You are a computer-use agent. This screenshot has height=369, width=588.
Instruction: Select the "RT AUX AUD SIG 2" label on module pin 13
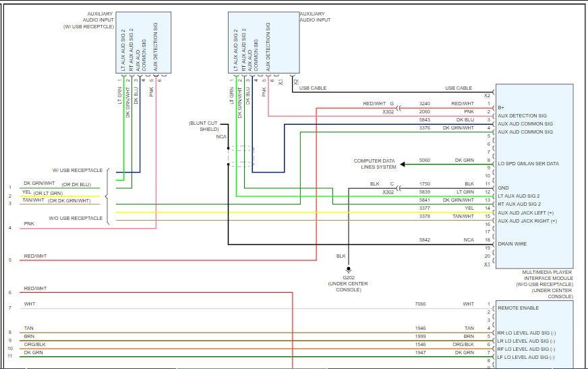click(x=519, y=204)
